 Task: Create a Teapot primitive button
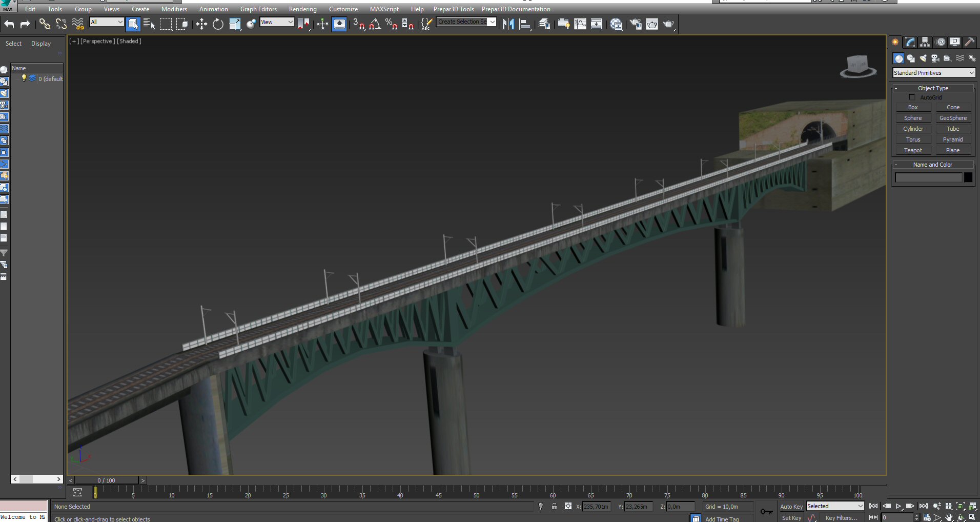pyautogui.click(x=913, y=150)
